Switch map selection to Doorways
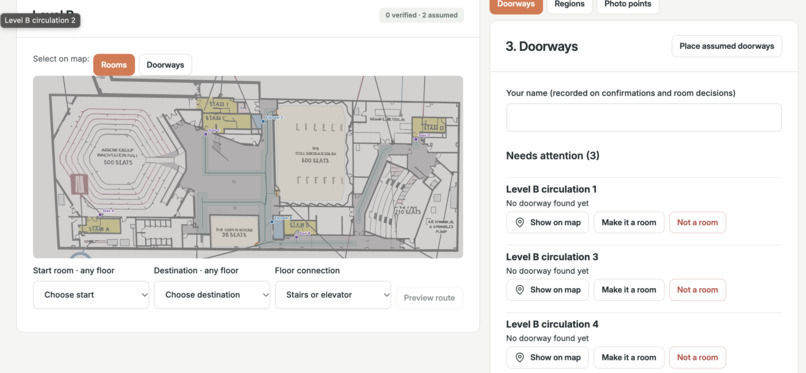Image resolution: width=806 pixels, height=373 pixels. (x=166, y=65)
